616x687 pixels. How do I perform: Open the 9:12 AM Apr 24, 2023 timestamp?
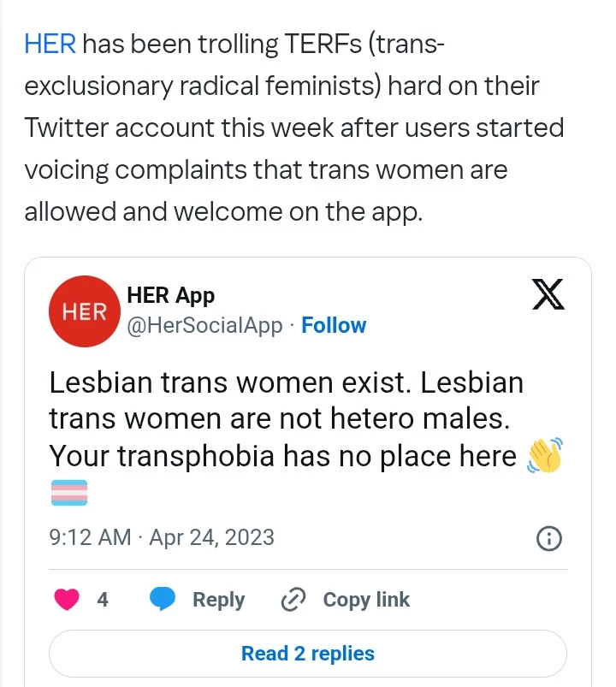tap(162, 537)
